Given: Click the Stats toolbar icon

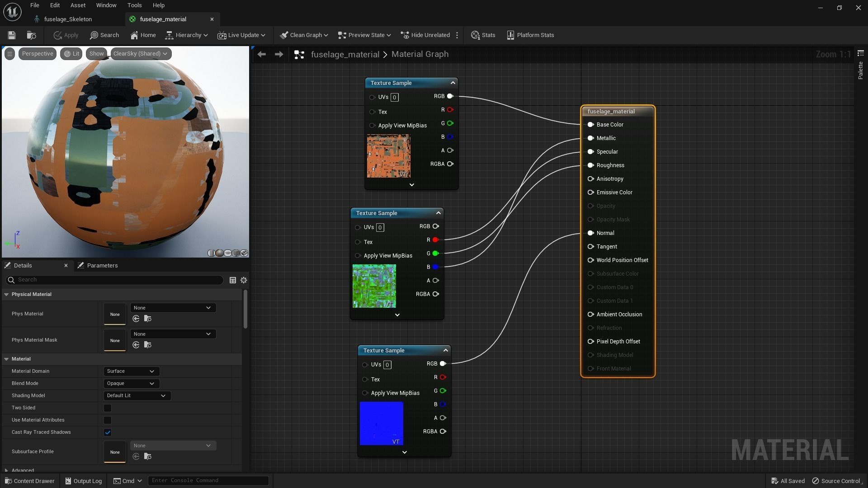Looking at the screenshot, I should click(483, 35).
